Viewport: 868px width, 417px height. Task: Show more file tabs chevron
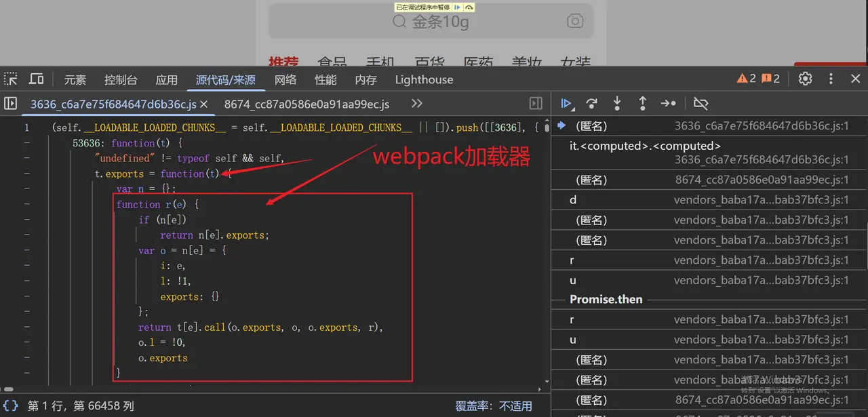(x=416, y=104)
